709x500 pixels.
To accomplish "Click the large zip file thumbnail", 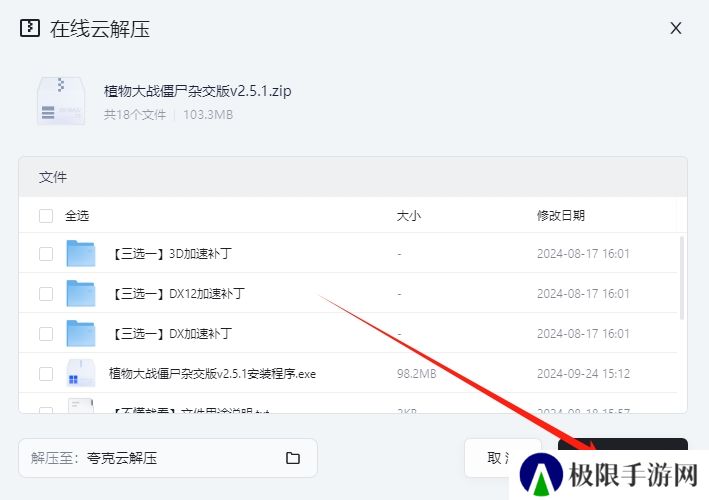I will [x=61, y=101].
